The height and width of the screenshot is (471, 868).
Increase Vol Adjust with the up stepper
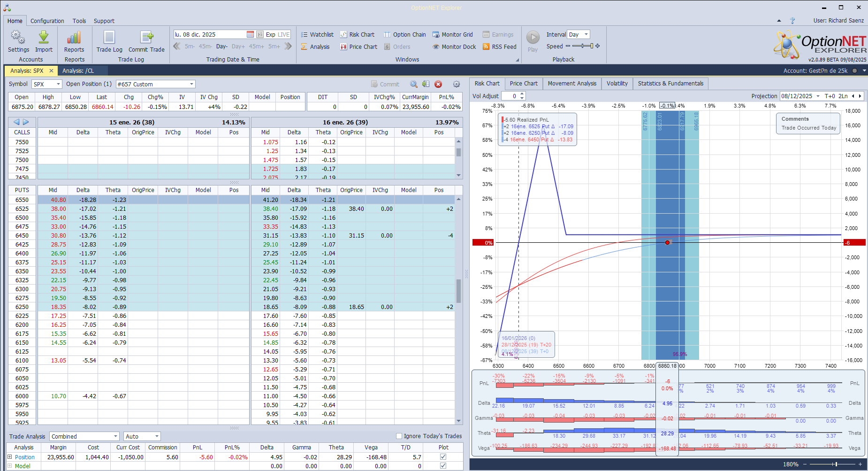[x=522, y=94]
